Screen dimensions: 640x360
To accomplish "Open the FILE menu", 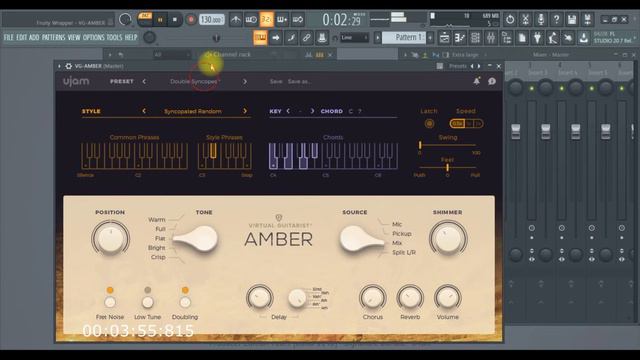I will click(x=9, y=38).
